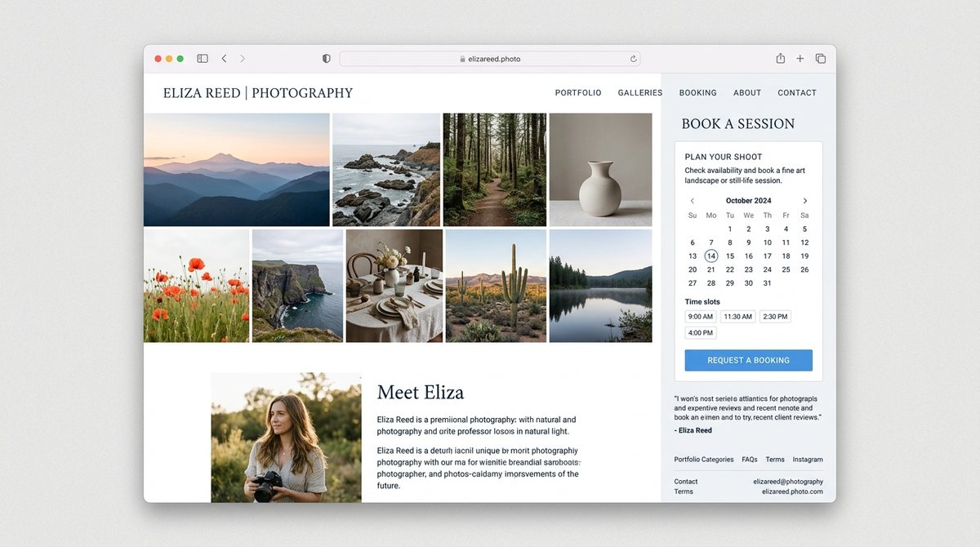Add a new tab with plus icon

[800, 59]
